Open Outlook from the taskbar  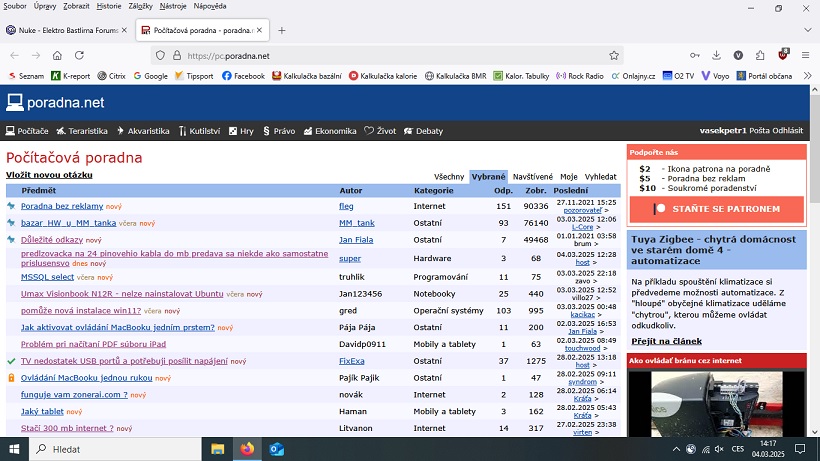(x=277, y=449)
